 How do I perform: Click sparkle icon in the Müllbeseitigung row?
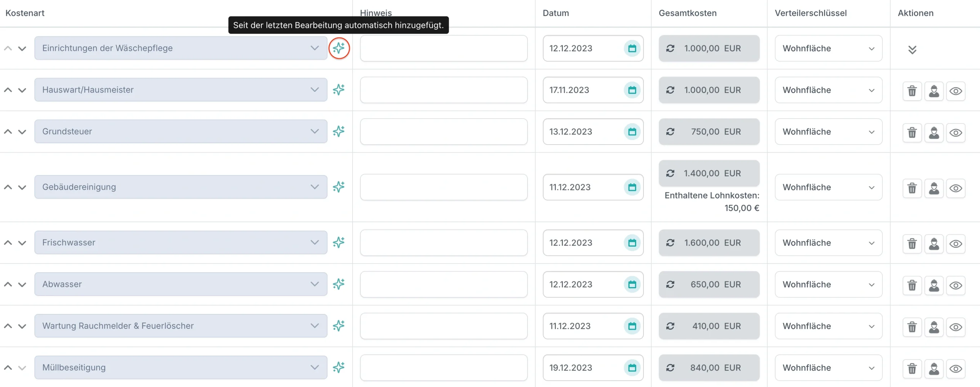(339, 367)
